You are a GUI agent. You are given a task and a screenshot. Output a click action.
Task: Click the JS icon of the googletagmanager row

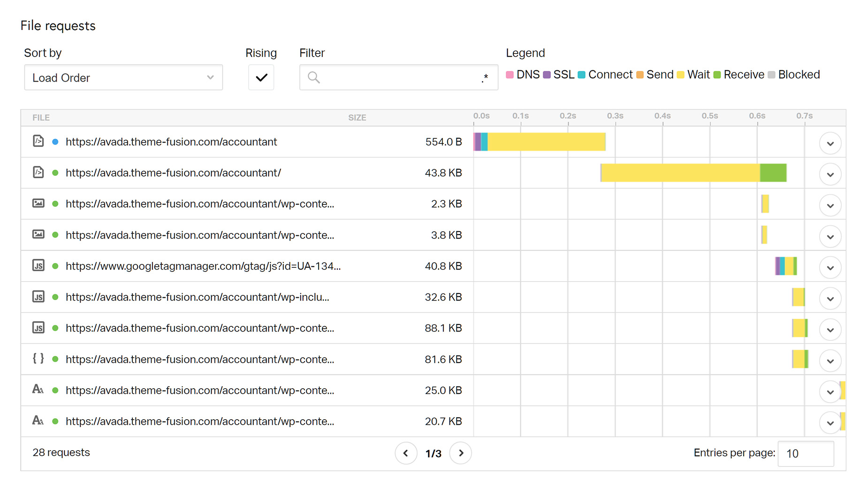[38, 265]
